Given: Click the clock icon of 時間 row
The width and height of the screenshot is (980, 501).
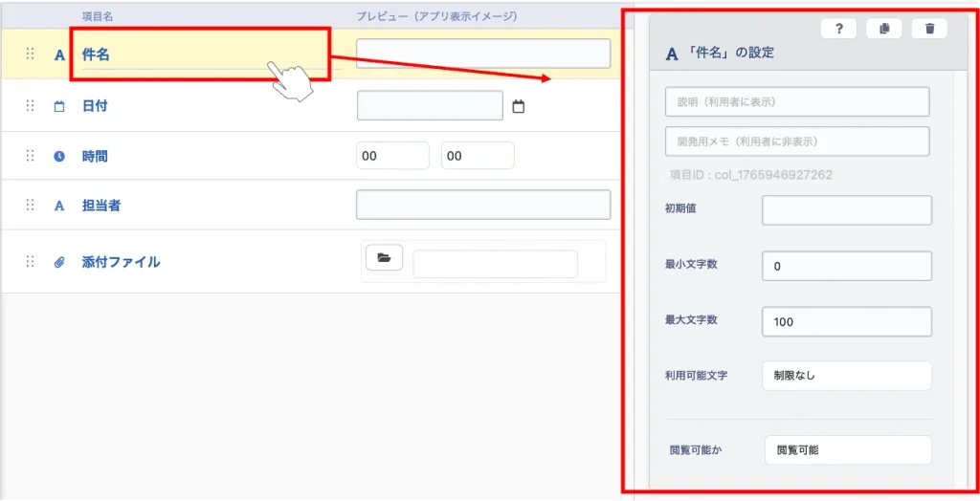Looking at the screenshot, I should [x=59, y=156].
